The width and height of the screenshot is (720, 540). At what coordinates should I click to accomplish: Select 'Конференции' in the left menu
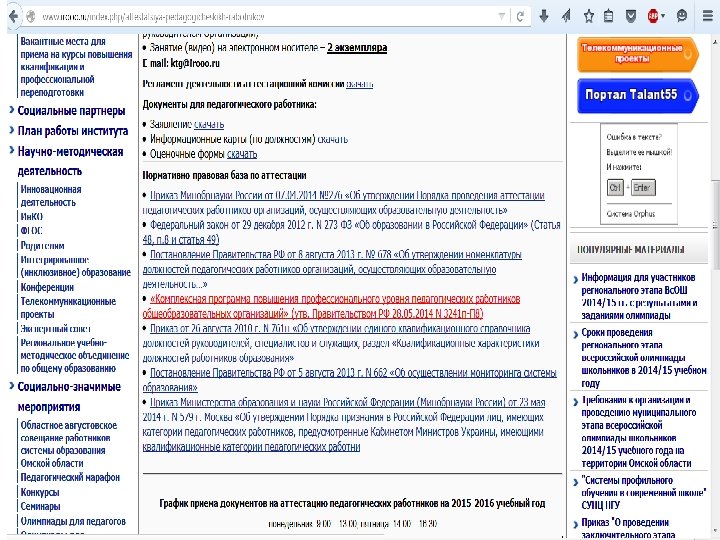[47, 287]
